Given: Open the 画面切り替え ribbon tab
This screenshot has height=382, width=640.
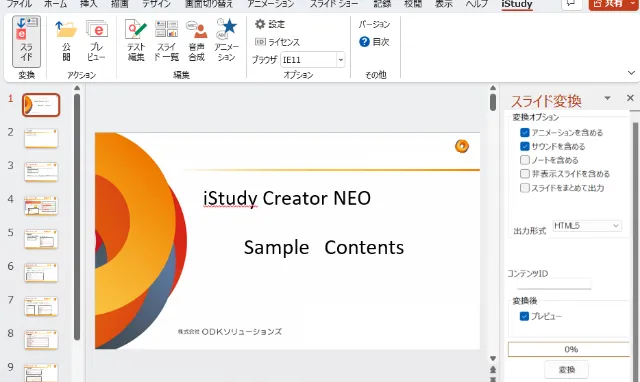Looking at the screenshot, I should pyautogui.click(x=209, y=4).
